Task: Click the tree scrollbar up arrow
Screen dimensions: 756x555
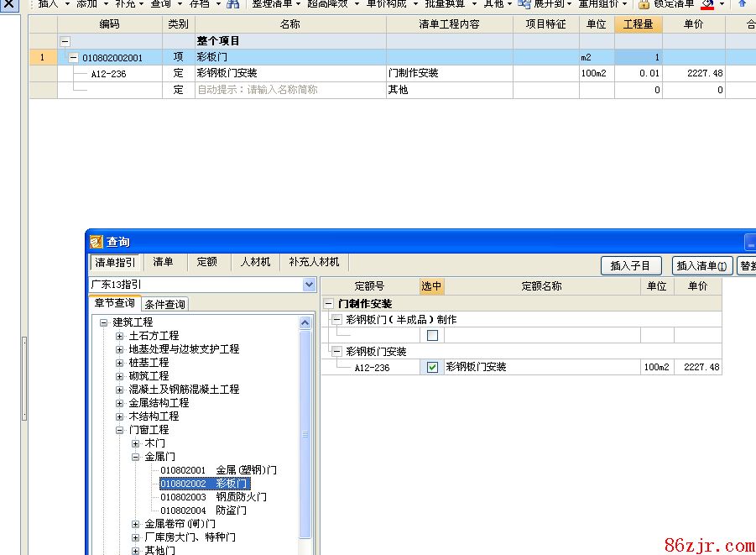Action: (x=305, y=322)
